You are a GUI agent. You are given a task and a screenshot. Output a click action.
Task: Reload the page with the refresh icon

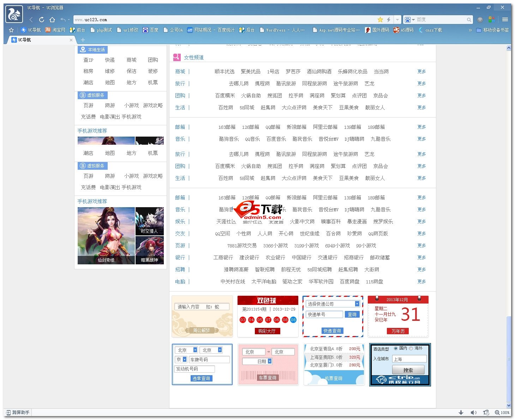click(x=42, y=20)
